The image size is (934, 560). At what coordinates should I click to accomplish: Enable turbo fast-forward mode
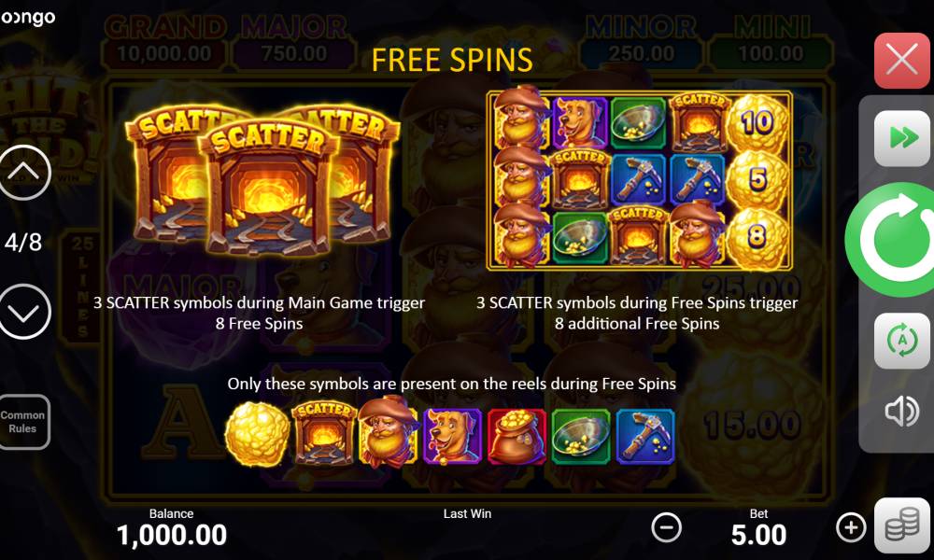click(x=902, y=138)
